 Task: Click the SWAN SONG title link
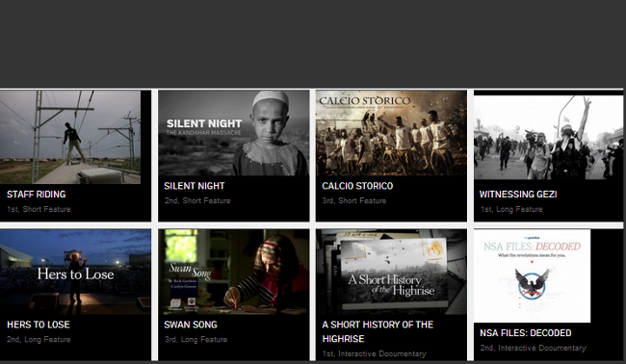pyautogui.click(x=191, y=325)
